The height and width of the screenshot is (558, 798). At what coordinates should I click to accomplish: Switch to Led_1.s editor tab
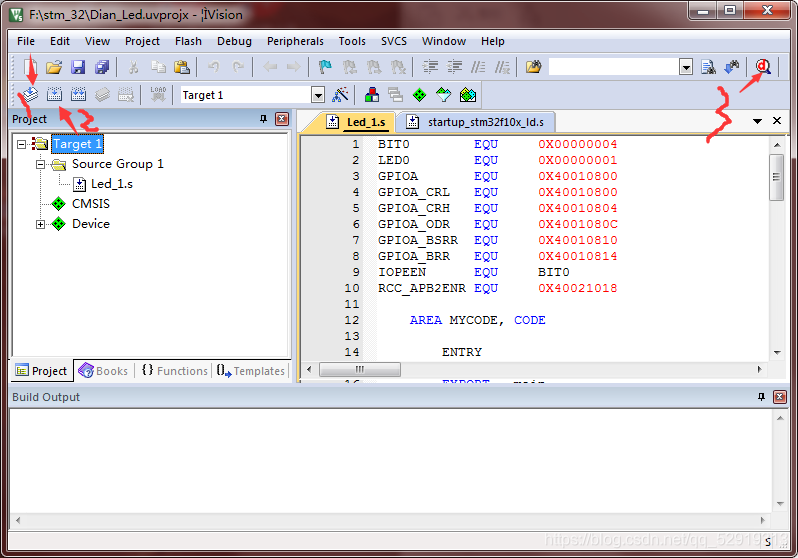(356, 122)
